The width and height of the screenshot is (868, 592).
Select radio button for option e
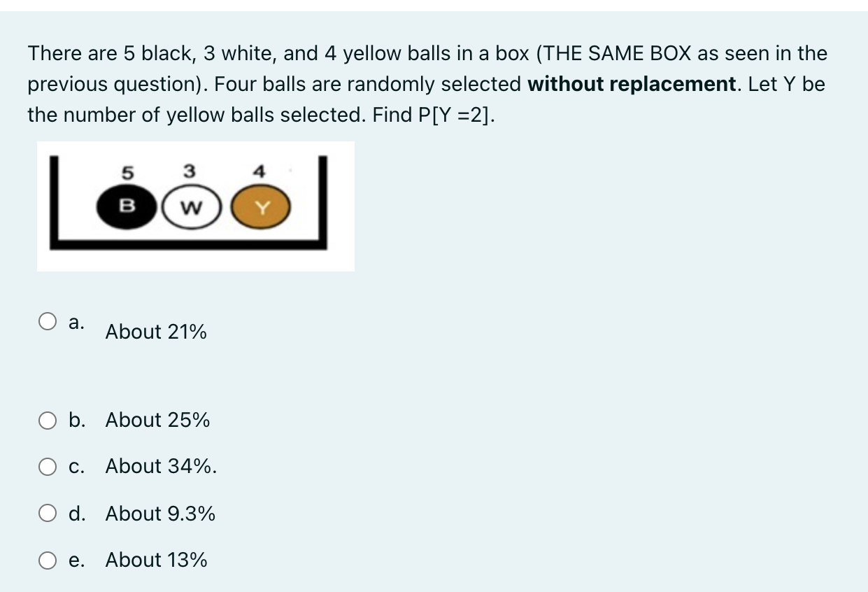48,560
